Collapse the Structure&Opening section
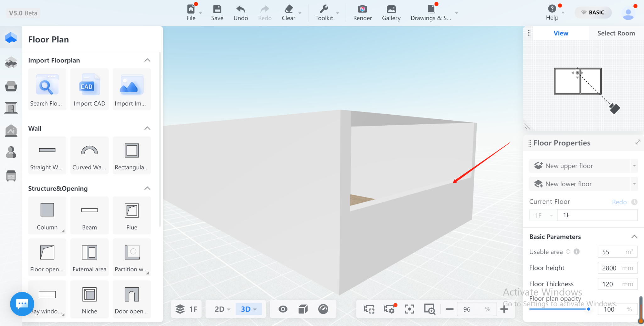The height and width of the screenshot is (326, 644). (147, 188)
